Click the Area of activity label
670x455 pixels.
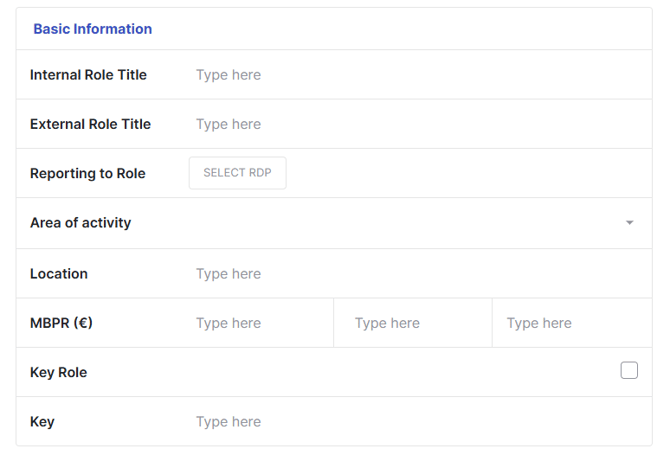(80, 223)
